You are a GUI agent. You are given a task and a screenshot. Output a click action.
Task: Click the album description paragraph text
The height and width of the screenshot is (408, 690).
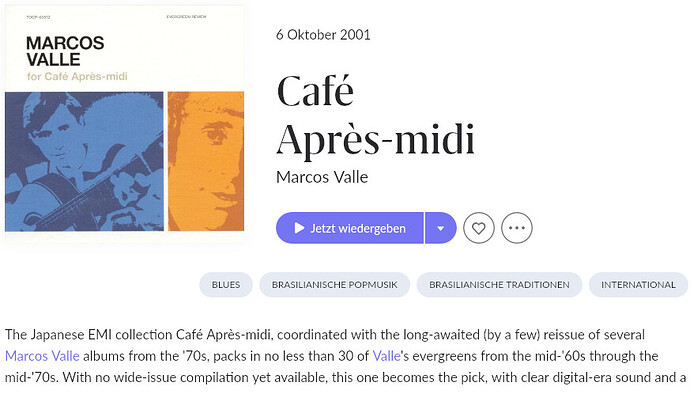[345, 356]
